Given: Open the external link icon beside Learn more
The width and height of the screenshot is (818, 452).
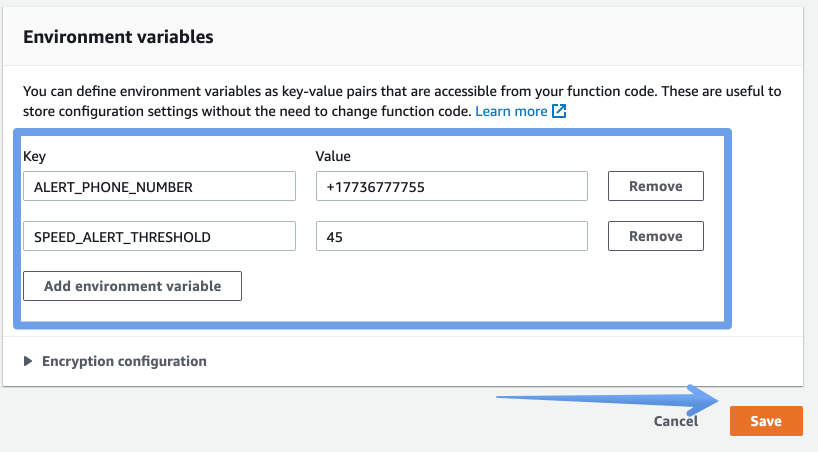Looking at the screenshot, I should [559, 111].
